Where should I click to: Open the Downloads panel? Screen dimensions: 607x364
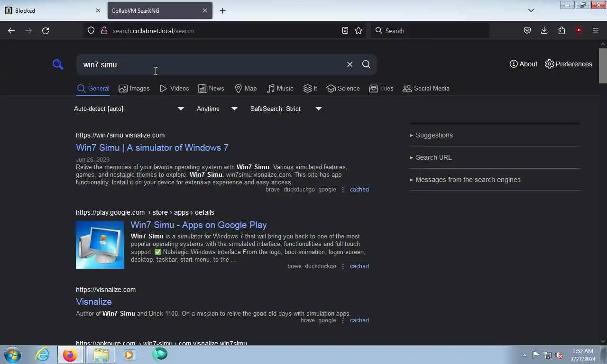click(x=544, y=31)
